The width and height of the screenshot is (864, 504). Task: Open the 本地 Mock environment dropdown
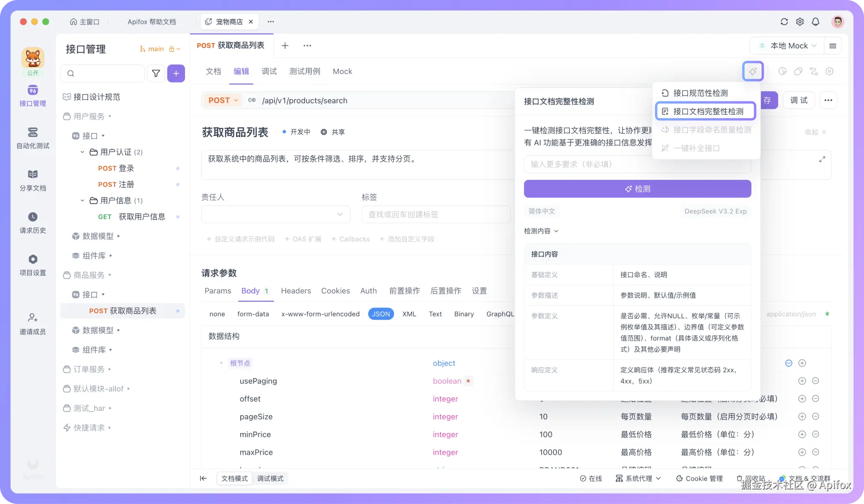[789, 45]
